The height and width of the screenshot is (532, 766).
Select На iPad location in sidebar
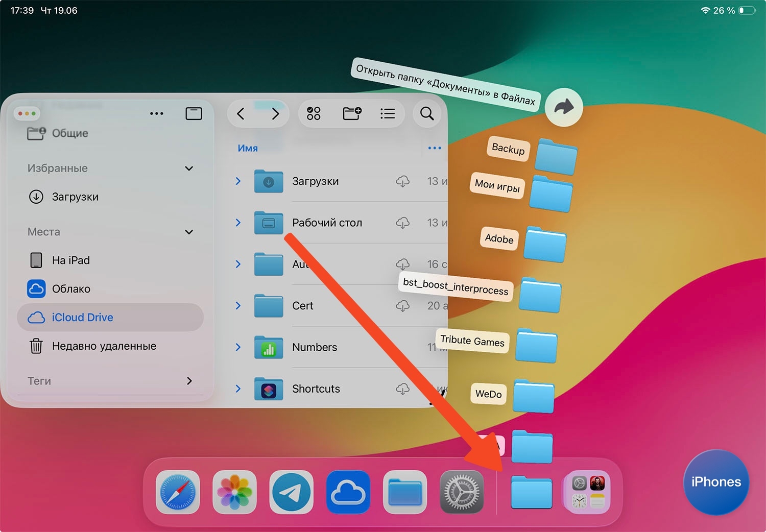71,260
